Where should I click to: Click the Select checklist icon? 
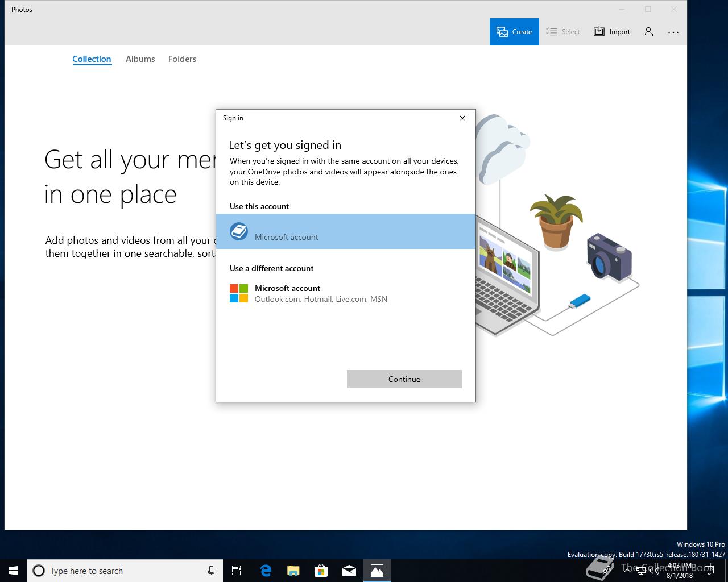point(552,32)
